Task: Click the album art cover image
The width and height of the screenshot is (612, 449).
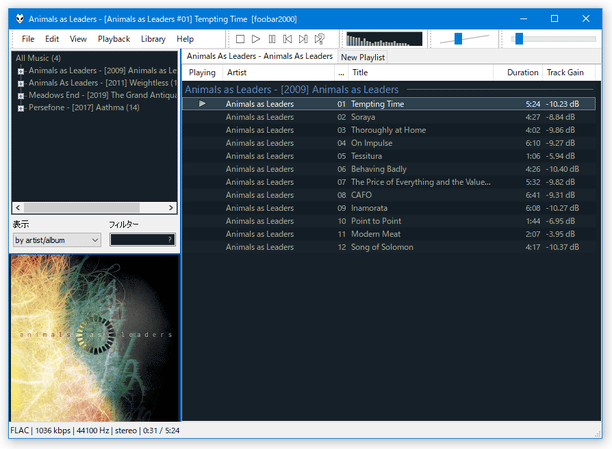Action: pos(95,338)
